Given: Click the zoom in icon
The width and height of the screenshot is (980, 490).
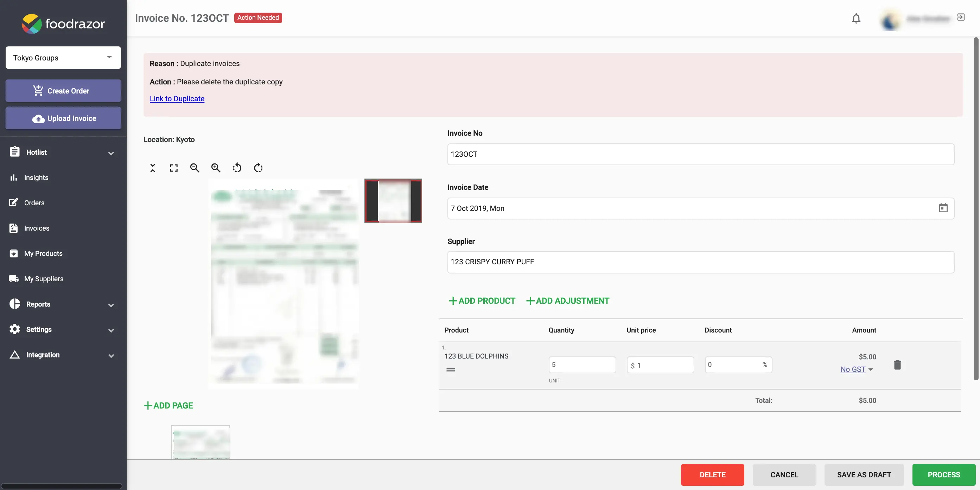Looking at the screenshot, I should 216,168.
